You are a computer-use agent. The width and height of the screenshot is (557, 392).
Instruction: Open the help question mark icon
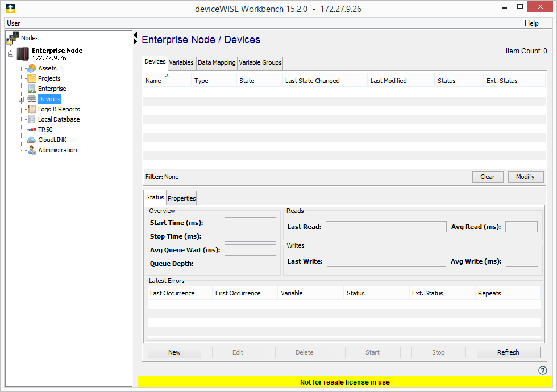pos(542,370)
